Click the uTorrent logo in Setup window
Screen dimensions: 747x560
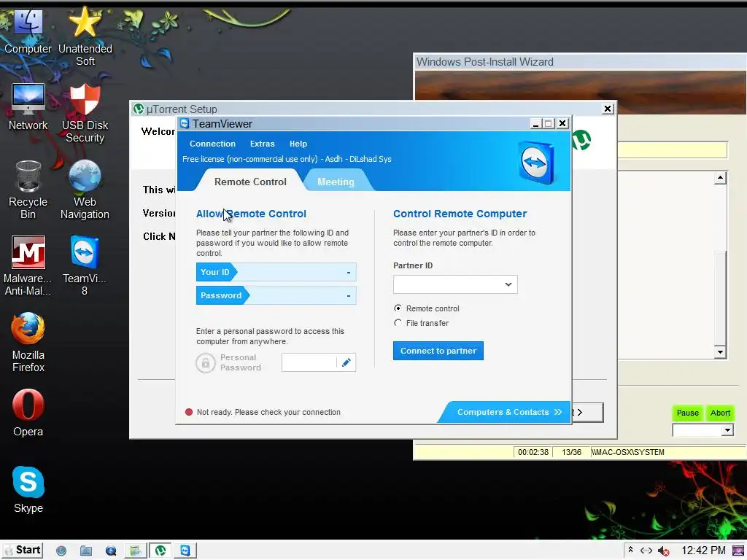[581, 140]
